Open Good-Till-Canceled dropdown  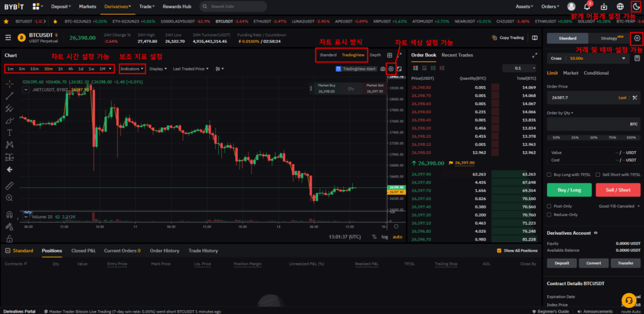[619, 206]
